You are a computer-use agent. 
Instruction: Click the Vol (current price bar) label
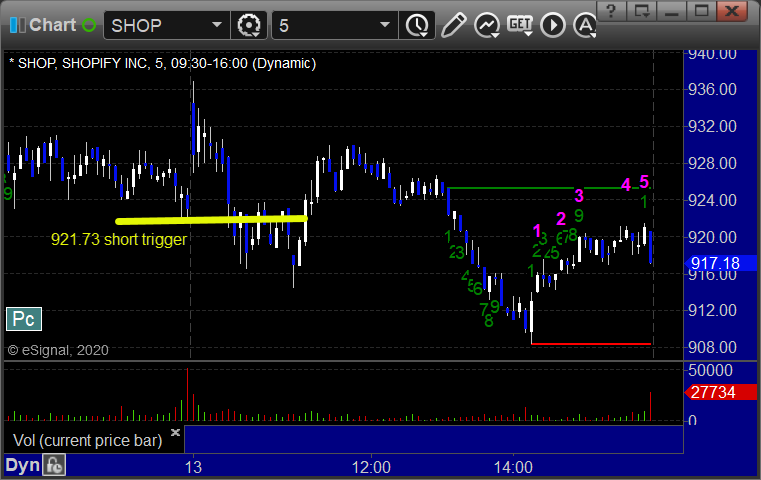tap(87, 440)
